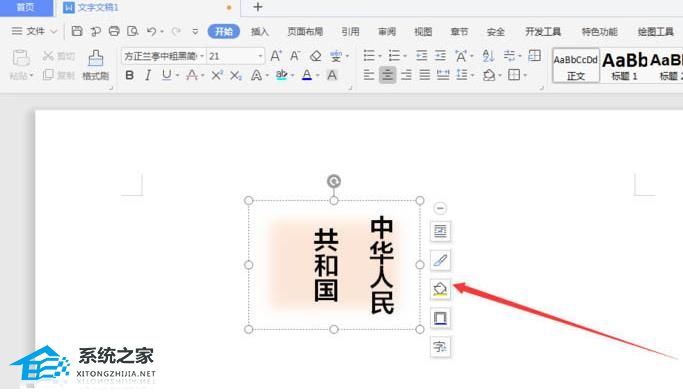Screen dimensions: 683x392
Task: Click the Increase Font Size icon
Action: [x=276, y=56]
